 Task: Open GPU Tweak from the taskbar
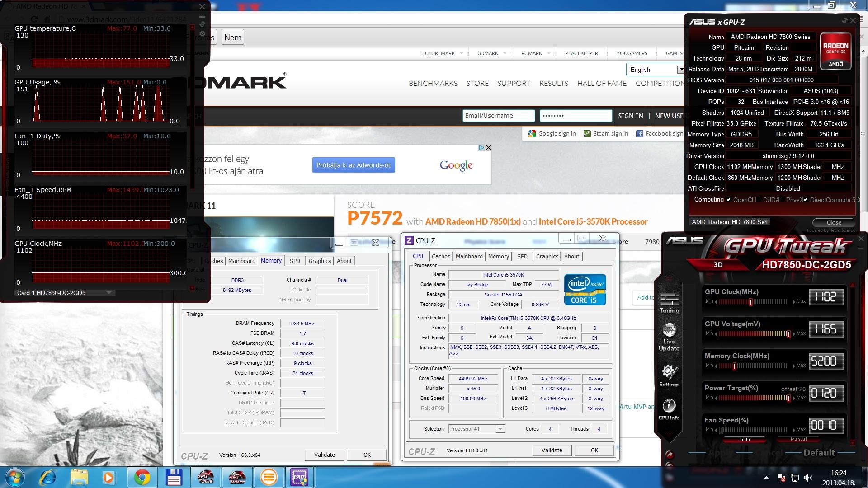206,477
